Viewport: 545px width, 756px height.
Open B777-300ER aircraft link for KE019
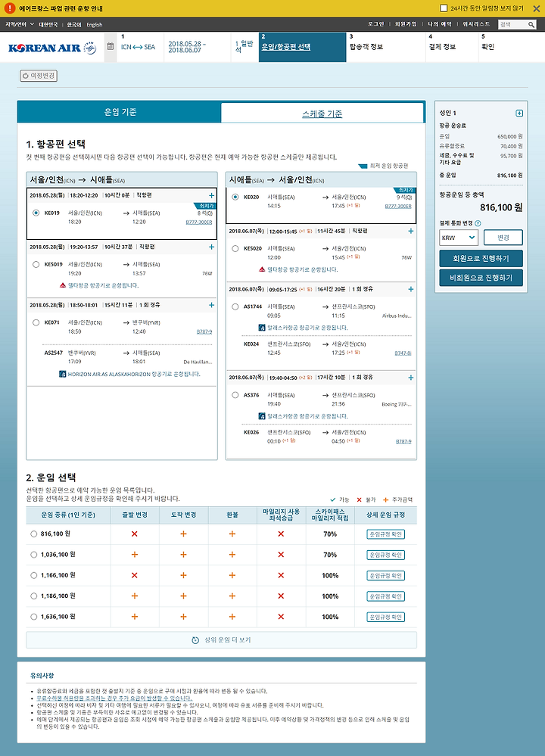coord(199,222)
